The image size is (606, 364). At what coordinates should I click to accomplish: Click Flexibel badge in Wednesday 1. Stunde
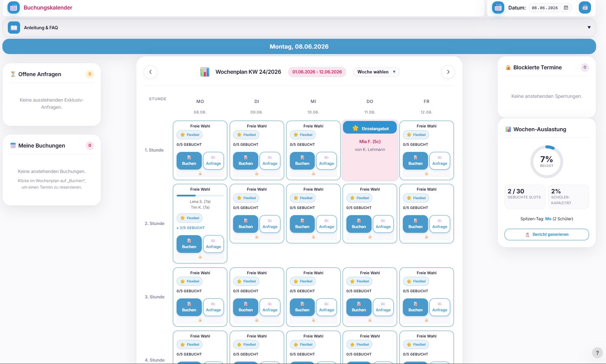click(303, 135)
